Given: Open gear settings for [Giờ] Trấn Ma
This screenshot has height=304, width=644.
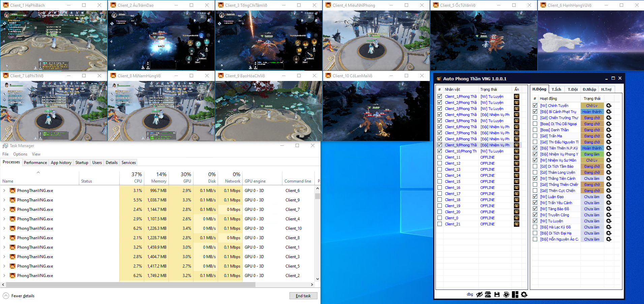Looking at the screenshot, I should click(609, 136).
